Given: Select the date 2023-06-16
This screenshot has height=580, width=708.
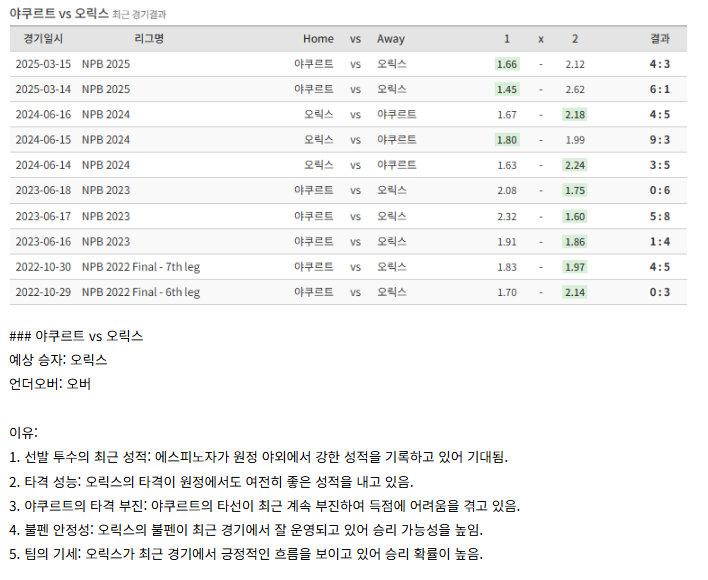Looking at the screenshot, I should tap(43, 241).
